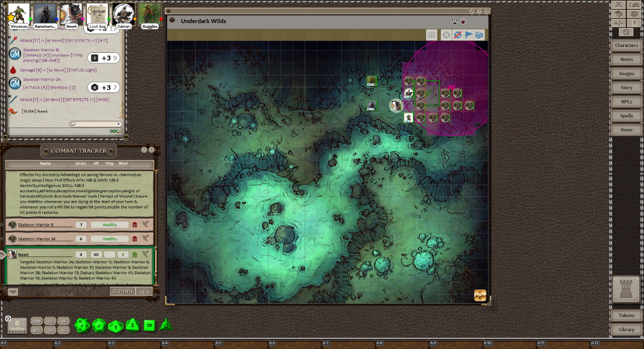This screenshot has height=349, width=644.
Task: Toggle Skeleton Warrior 8's red helmet faction icon
Action: [x=135, y=224]
